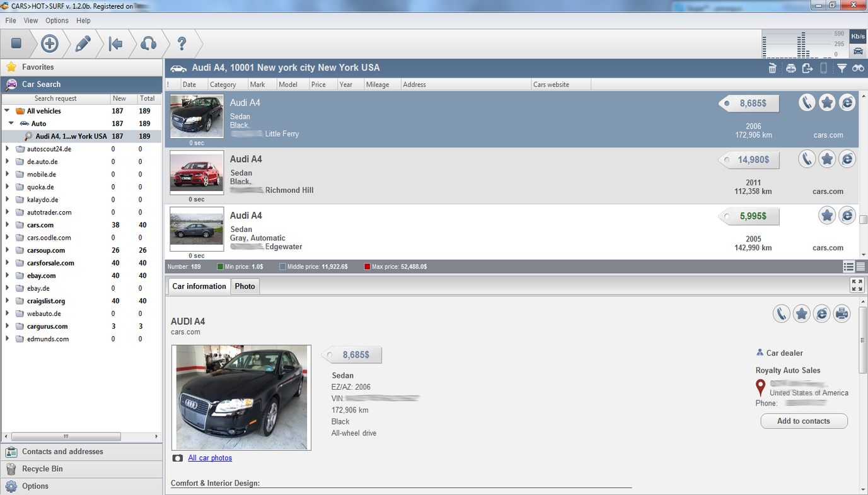Screen dimensions: 868x495
Task: Click the back arrow toolbar icon
Action: pyautogui.click(x=115, y=44)
